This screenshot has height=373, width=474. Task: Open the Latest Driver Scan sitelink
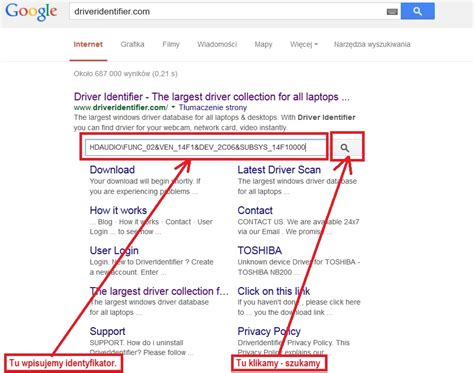click(x=279, y=170)
